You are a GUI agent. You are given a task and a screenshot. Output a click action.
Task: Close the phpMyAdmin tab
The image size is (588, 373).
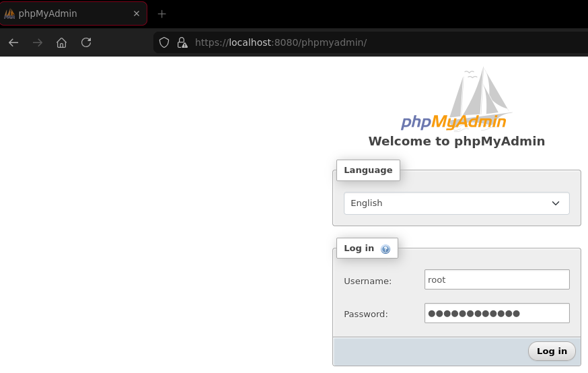click(x=137, y=13)
